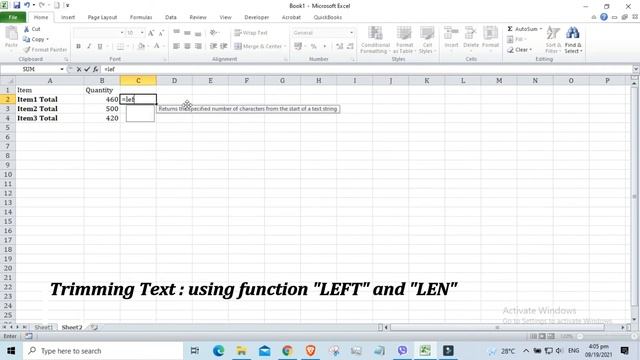Image resolution: width=640 pixels, height=360 pixels.
Task: Click the Format Painter
Action: point(45,49)
